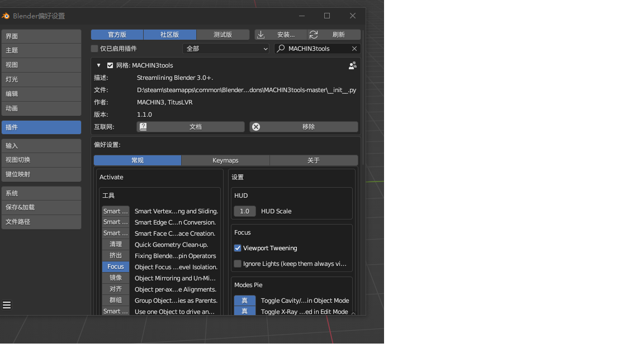Open the 视图 viewport section
644x362 pixels.
click(x=41, y=65)
